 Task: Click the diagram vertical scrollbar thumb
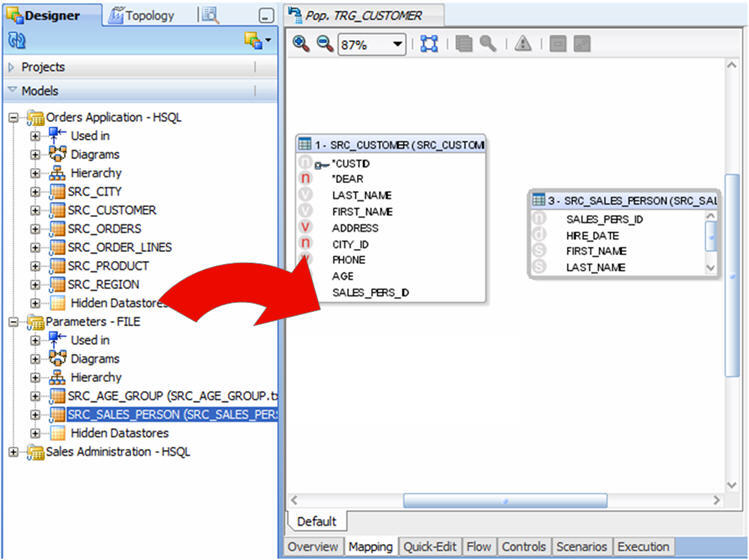(732, 276)
